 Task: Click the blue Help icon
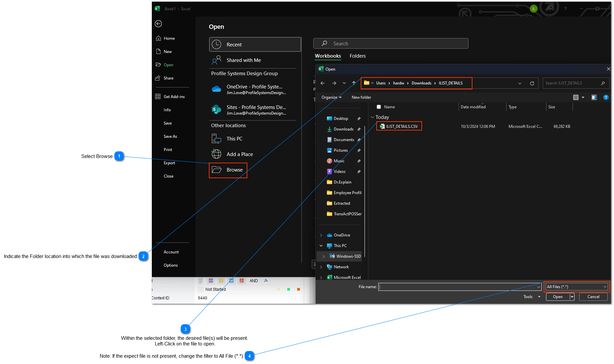click(606, 97)
